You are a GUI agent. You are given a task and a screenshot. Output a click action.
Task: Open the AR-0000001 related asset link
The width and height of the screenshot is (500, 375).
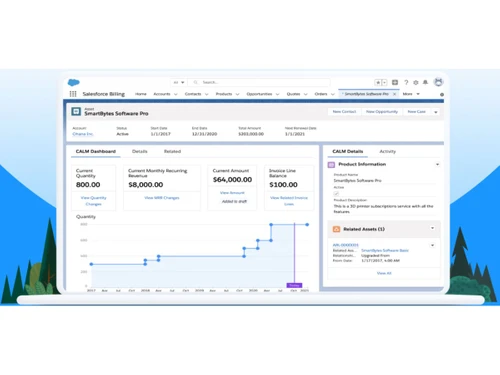coord(345,245)
